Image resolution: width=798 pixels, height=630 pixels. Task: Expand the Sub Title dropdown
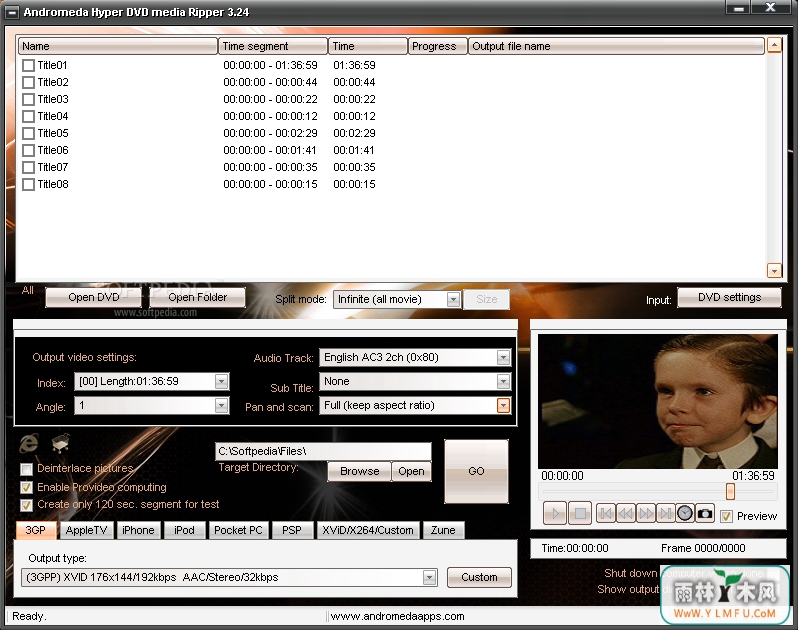503,381
